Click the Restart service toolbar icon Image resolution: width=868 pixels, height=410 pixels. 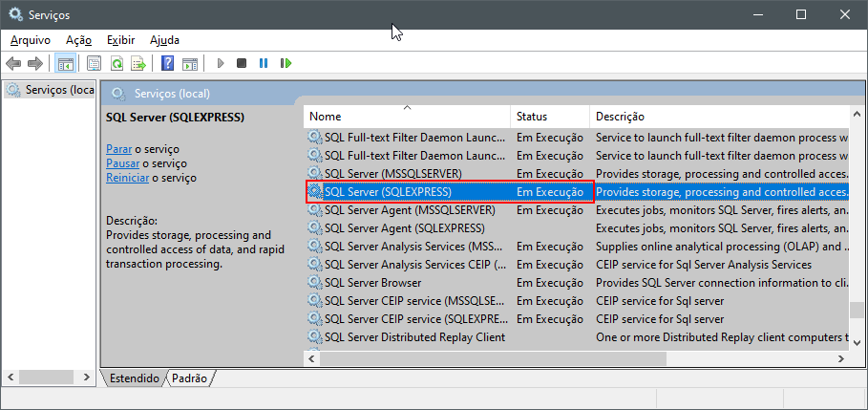coord(286,63)
